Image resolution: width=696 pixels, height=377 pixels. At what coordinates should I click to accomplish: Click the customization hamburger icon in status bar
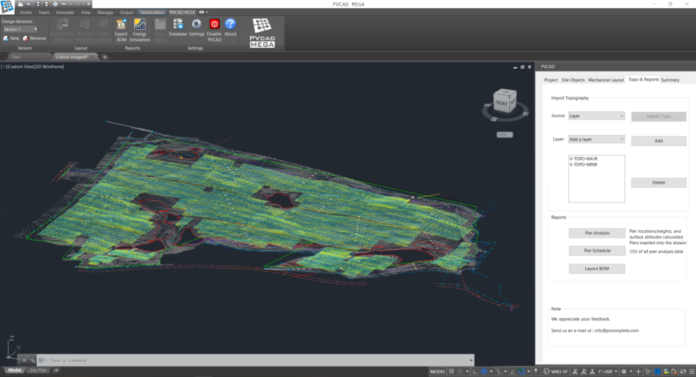[692, 372]
